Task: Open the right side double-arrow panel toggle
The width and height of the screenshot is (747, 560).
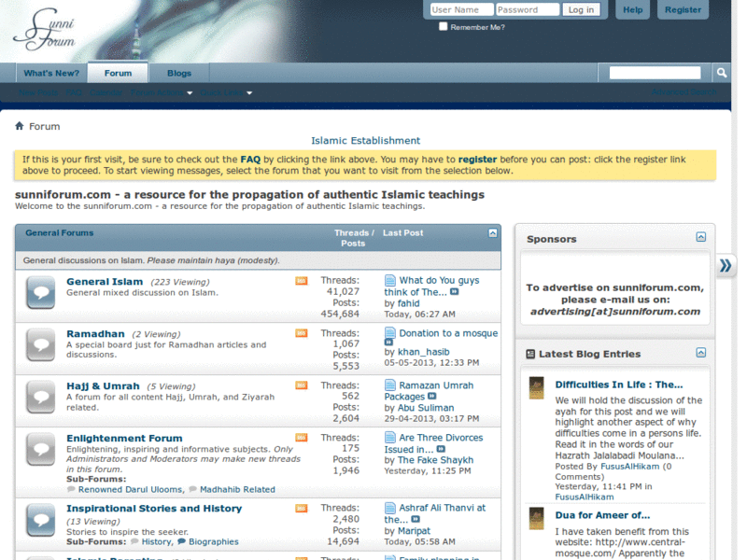Action: (726, 265)
